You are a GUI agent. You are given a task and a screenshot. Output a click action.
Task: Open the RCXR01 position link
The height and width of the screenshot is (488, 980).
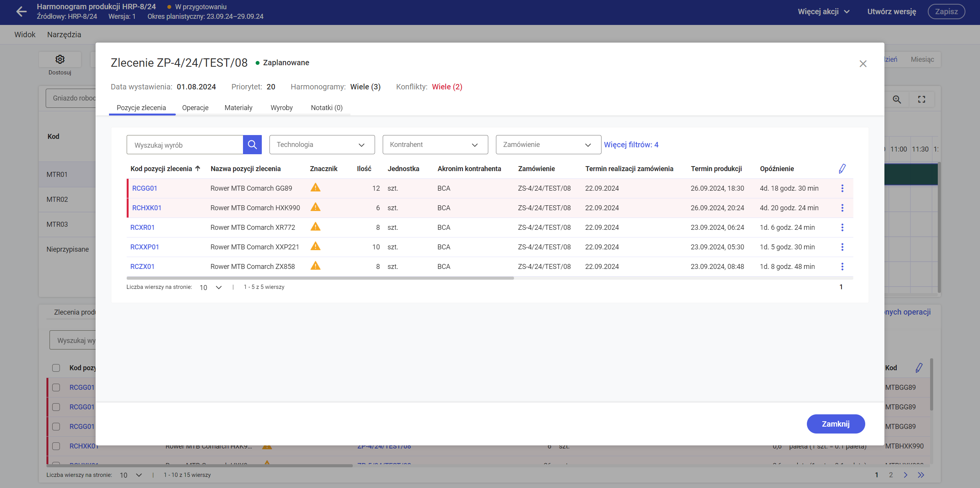(x=142, y=228)
